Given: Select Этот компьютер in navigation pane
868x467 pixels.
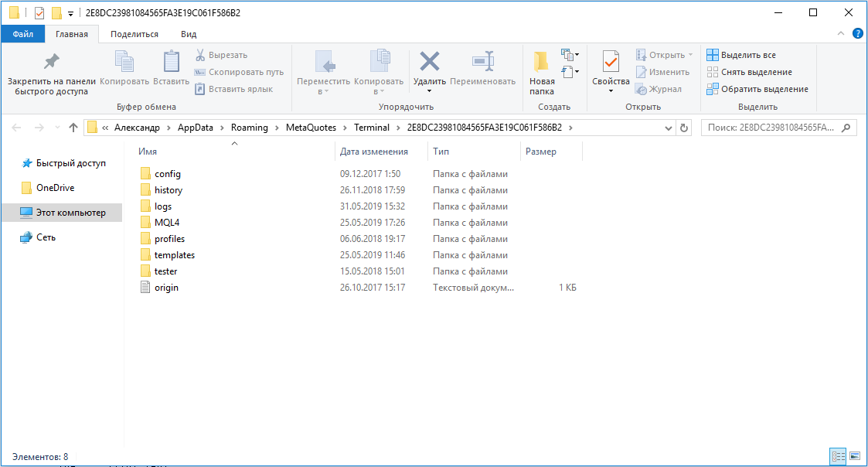Looking at the screenshot, I should pos(70,213).
